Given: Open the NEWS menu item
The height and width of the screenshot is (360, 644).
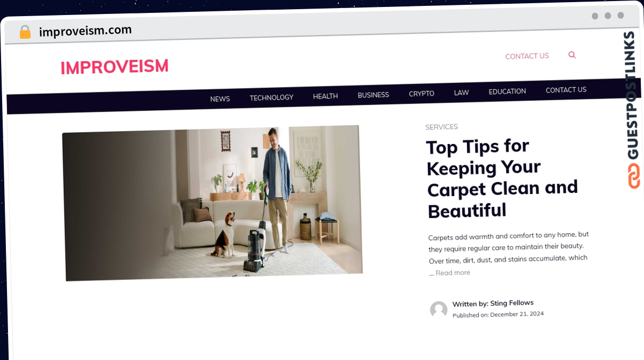Looking at the screenshot, I should click(220, 99).
